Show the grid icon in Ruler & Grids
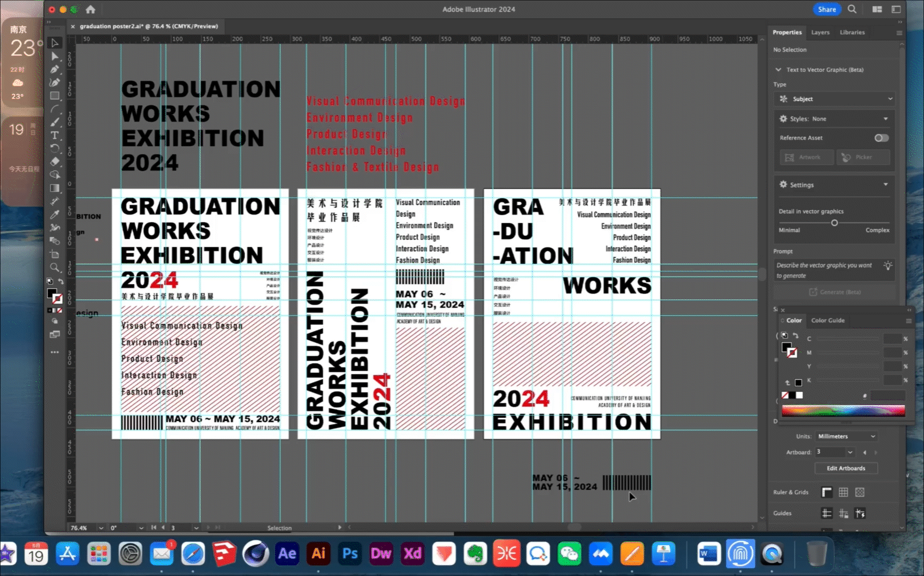The image size is (924, 576). coord(843,492)
